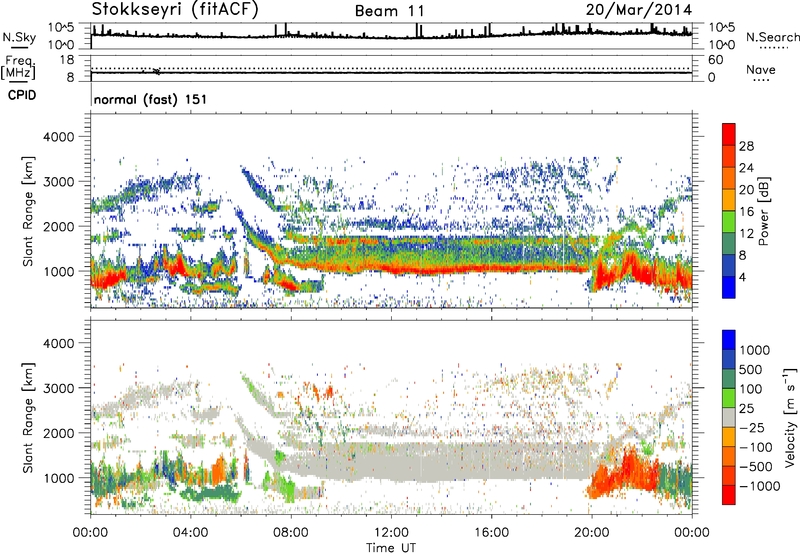The width and height of the screenshot is (800, 554).
Task: Click the "12:00" time axis label
Action: click(x=391, y=533)
